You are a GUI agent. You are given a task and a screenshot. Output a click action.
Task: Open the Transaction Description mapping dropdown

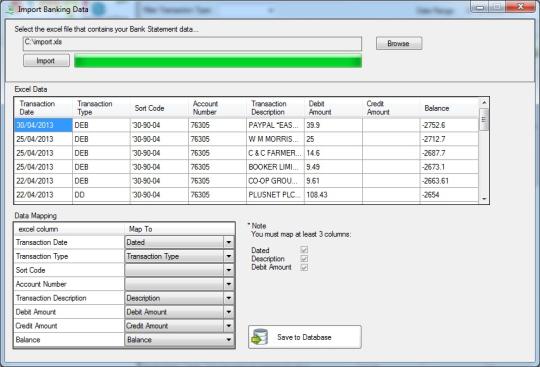229,298
